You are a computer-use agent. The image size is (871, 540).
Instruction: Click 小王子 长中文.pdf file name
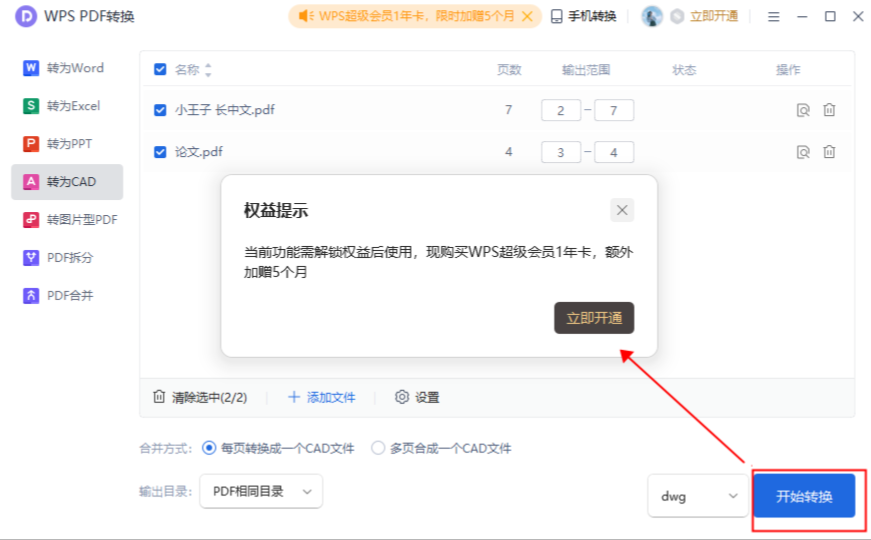click(224, 110)
